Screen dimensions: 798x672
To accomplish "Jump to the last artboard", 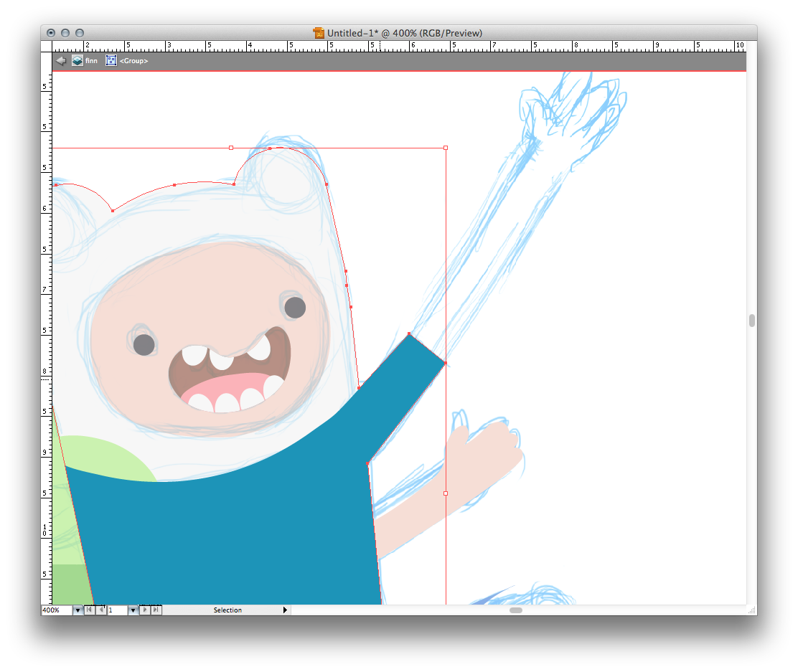I will pos(156,610).
